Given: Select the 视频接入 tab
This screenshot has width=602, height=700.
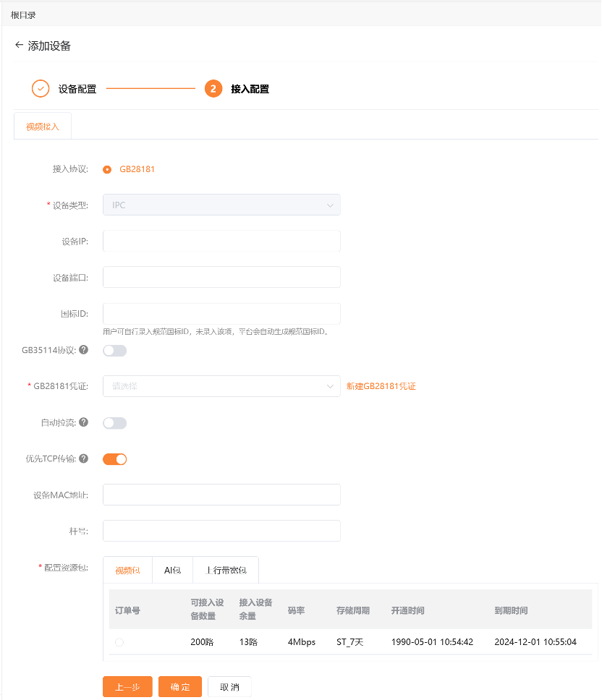Looking at the screenshot, I should [43, 127].
